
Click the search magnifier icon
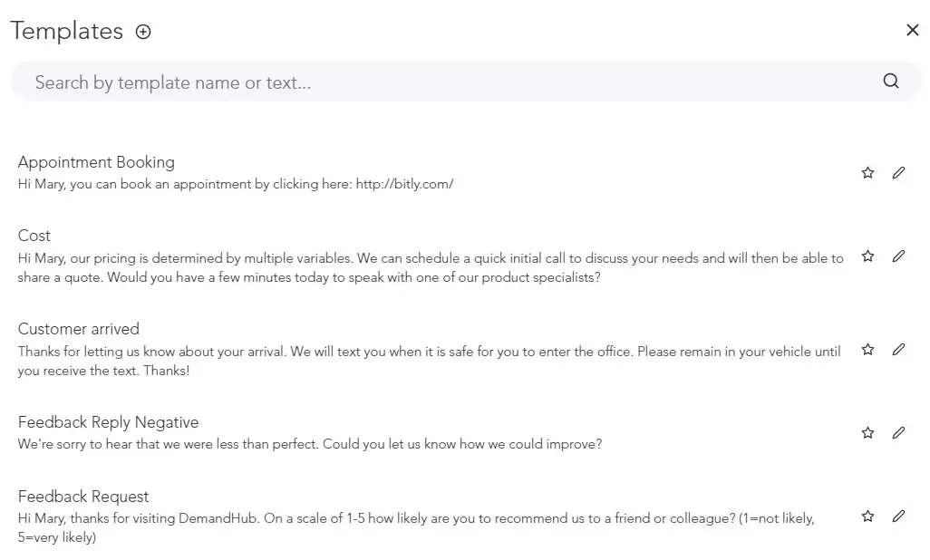point(891,81)
